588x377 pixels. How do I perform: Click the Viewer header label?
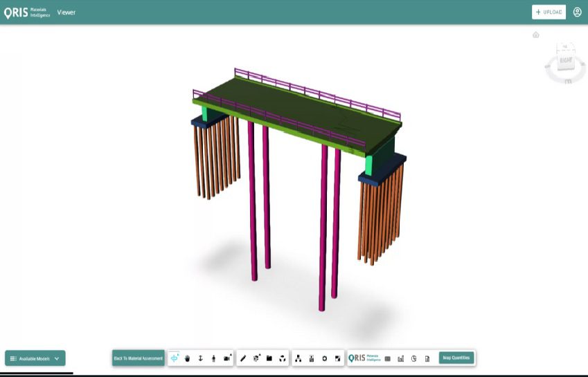tap(66, 12)
